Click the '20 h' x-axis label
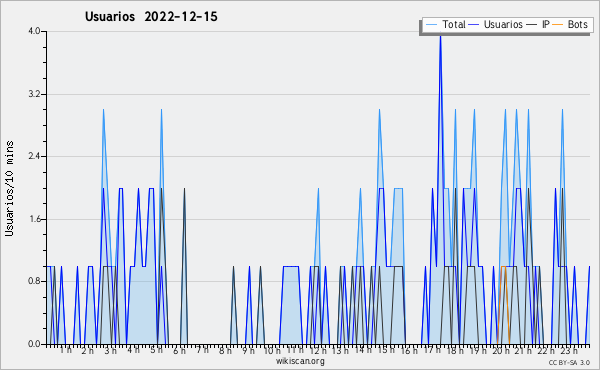Screen dimensions: 600x370 point(501,350)
